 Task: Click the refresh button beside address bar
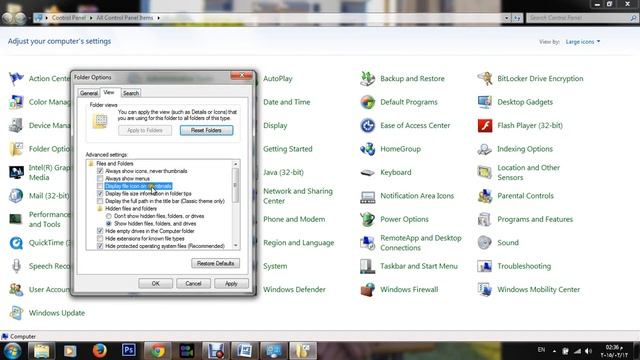coord(517,18)
